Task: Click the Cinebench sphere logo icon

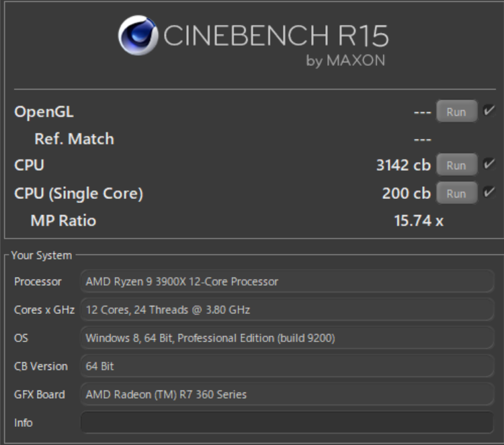Action: point(138,36)
